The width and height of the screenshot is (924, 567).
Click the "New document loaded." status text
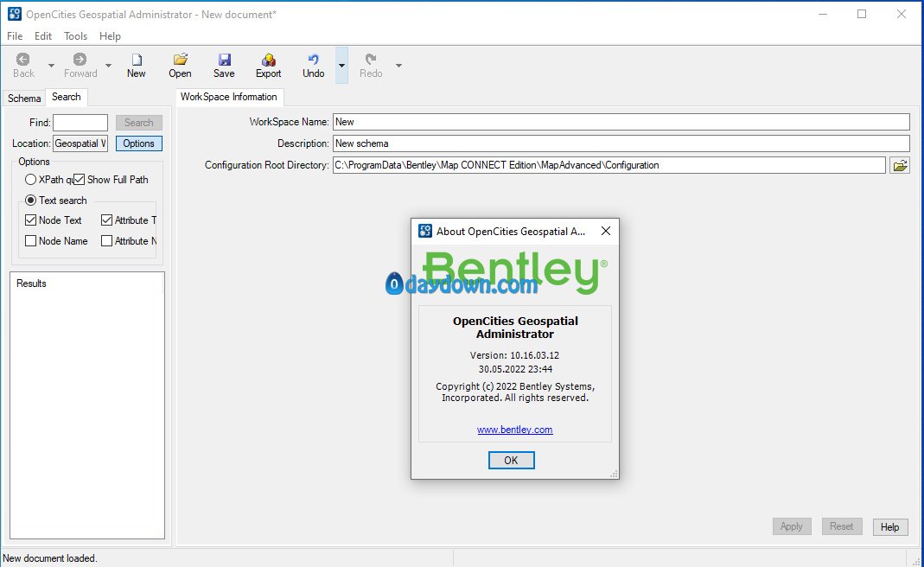point(50,558)
